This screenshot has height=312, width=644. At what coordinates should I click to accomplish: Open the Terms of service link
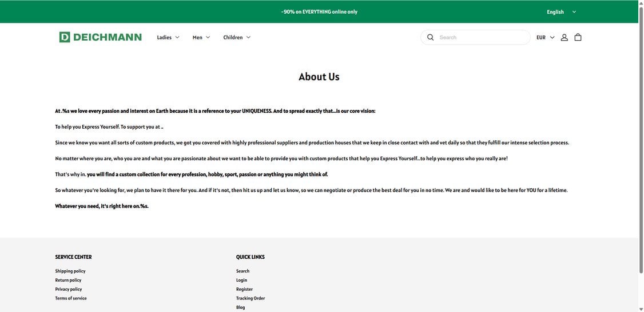(x=71, y=298)
